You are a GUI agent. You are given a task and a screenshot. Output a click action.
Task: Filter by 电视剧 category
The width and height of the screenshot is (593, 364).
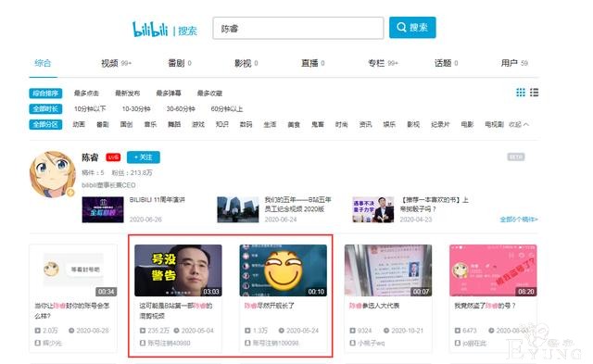click(494, 124)
